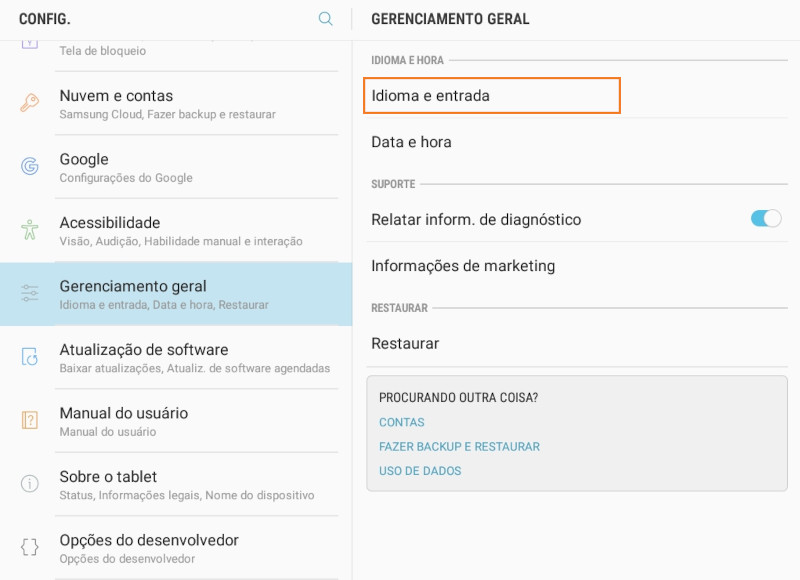Follow the USO DE DADOS link
The height and width of the screenshot is (580, 800).
coord(420,471)
